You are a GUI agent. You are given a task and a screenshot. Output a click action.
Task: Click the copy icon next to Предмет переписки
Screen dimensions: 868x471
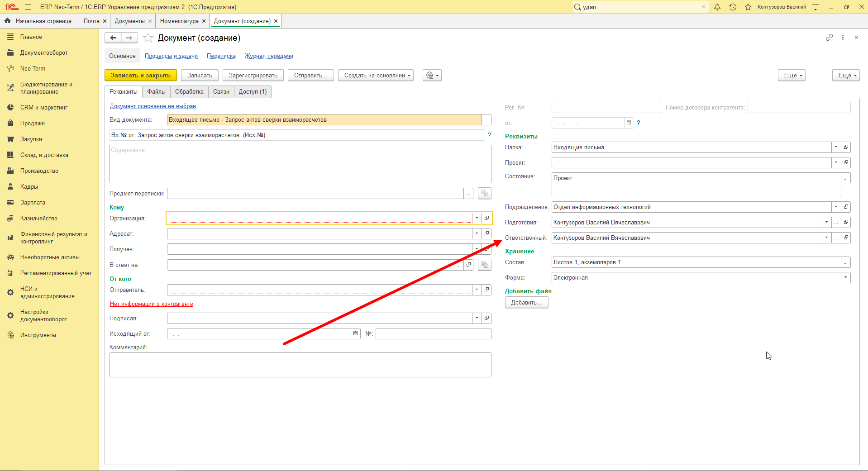(x=485, y=193)
